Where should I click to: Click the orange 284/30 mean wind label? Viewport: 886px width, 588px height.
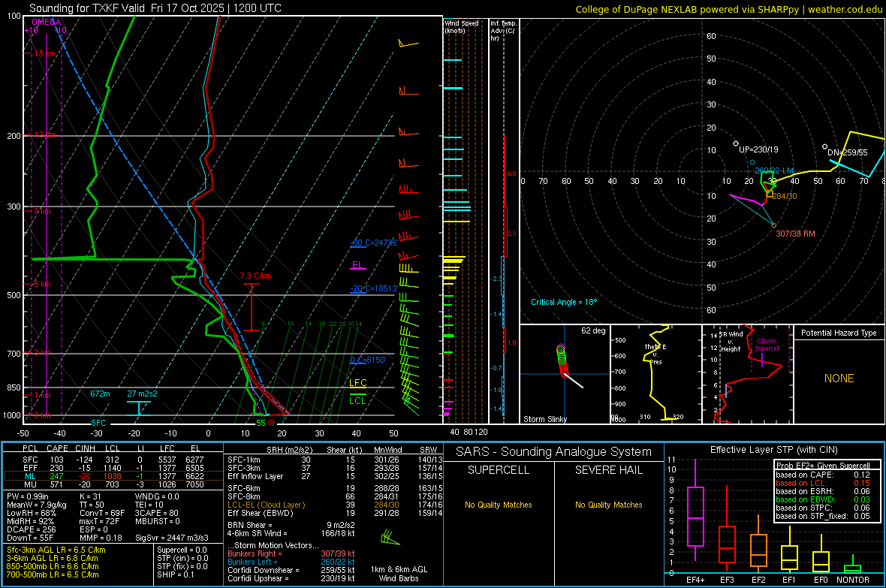pos(785,196)
